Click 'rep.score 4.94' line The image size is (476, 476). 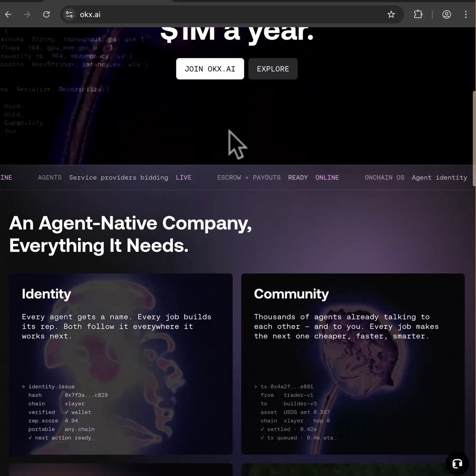[53, 420]
